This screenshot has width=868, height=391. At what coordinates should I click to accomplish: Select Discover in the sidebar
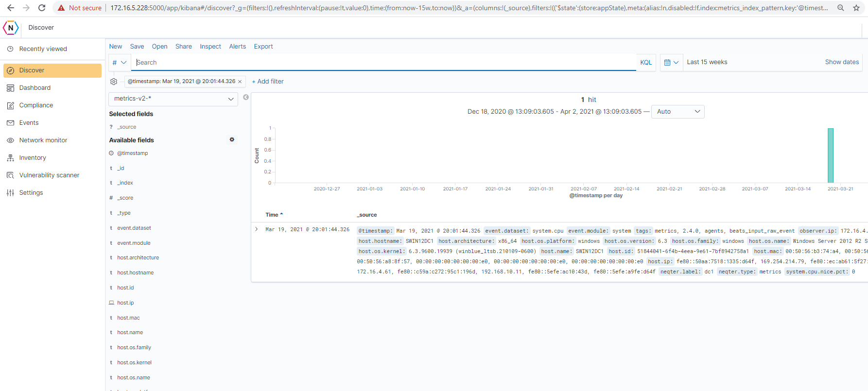[52, 70]
